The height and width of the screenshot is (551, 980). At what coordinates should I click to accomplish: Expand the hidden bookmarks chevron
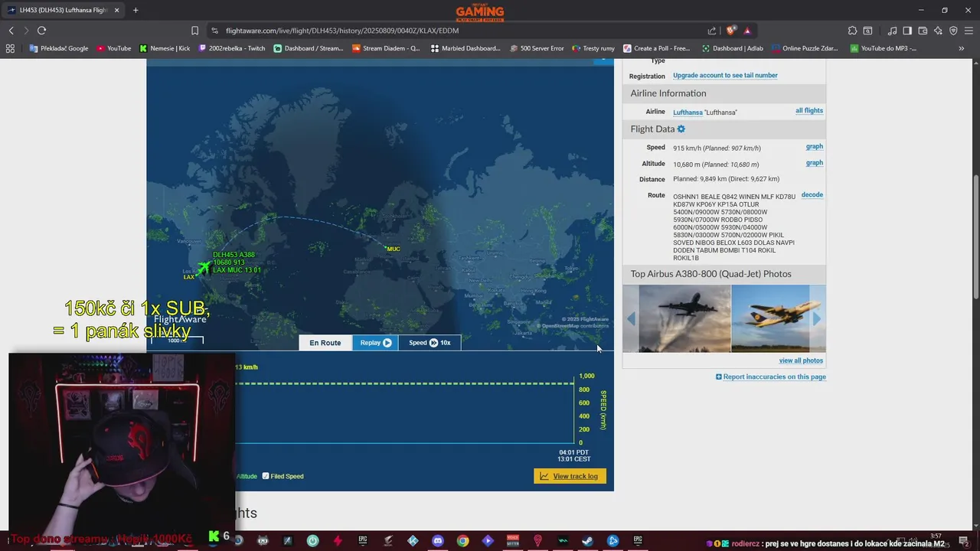pyautogui.click(x=962, y=48)
